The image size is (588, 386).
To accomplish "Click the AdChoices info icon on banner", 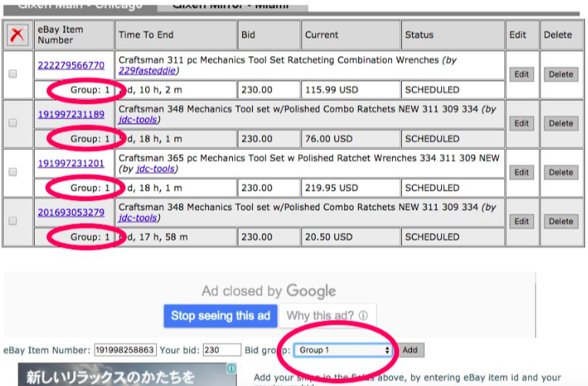I will [x=231, y=369].
